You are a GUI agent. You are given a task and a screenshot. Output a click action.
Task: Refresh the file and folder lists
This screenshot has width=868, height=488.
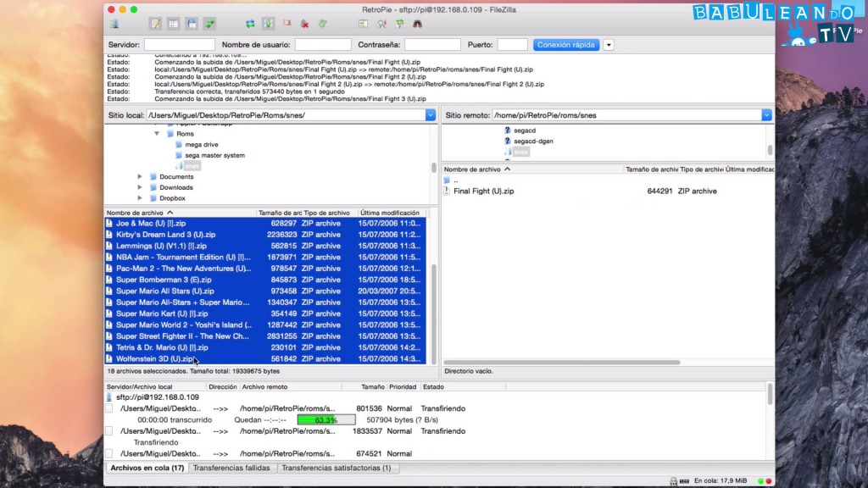(x=250, y=24)
